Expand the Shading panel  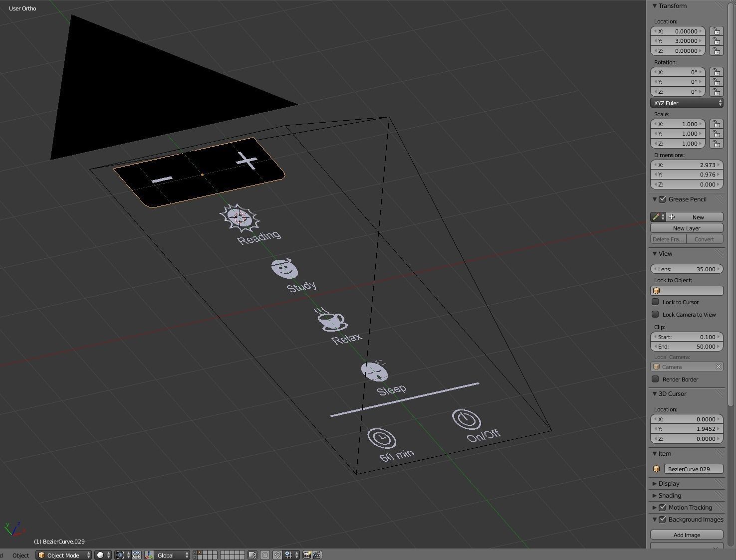[655, 496]
